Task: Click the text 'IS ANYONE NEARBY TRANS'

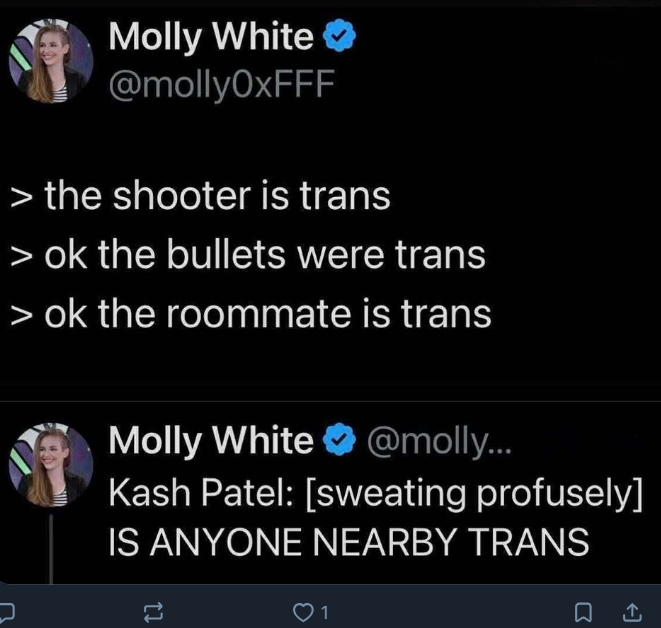Action: [349, 542]
